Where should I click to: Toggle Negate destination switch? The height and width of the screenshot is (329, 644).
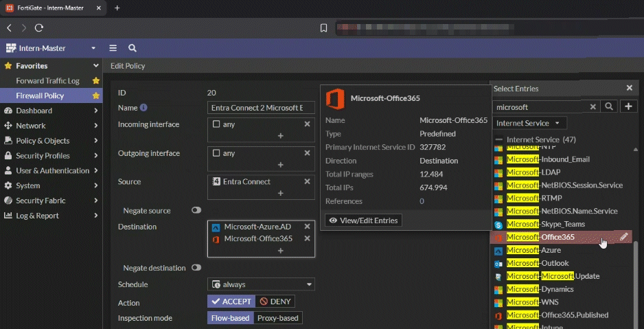point(196,268)
